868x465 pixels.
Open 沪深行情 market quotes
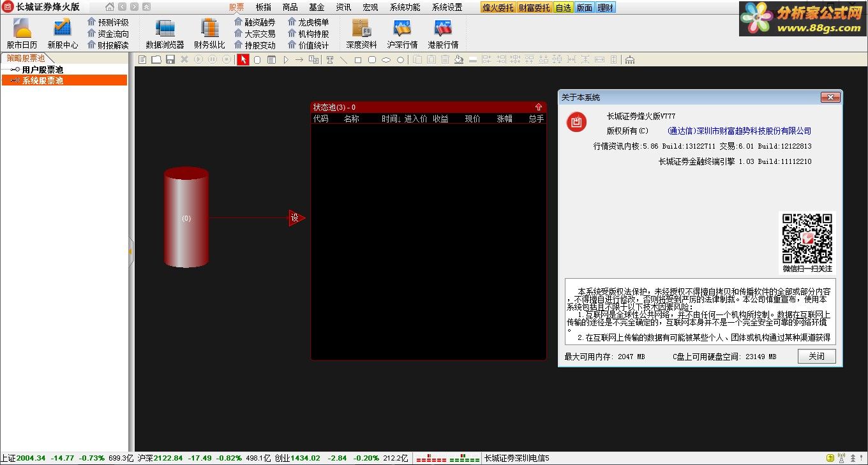point(402,34)
